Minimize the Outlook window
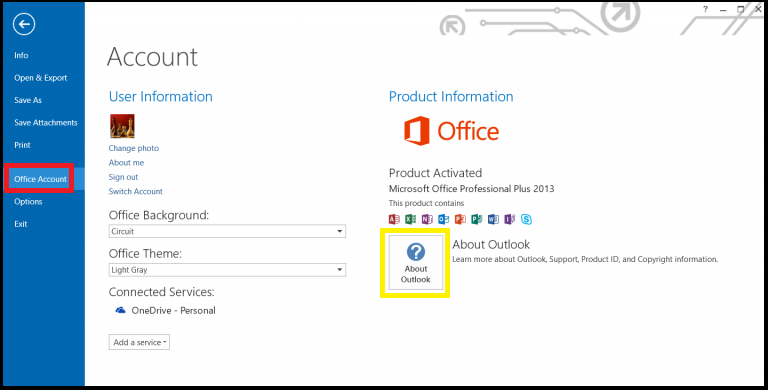Viewport: 768px width, 390px height. point(723,9)
